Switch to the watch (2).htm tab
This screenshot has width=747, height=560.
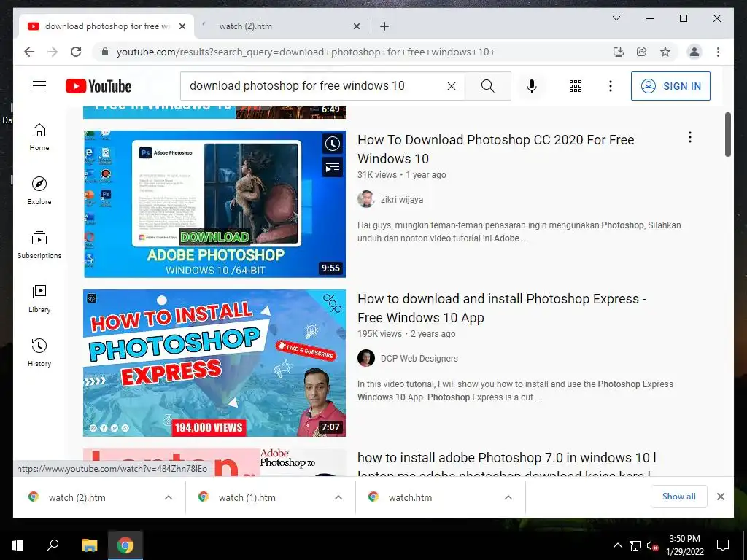point(281,26)
